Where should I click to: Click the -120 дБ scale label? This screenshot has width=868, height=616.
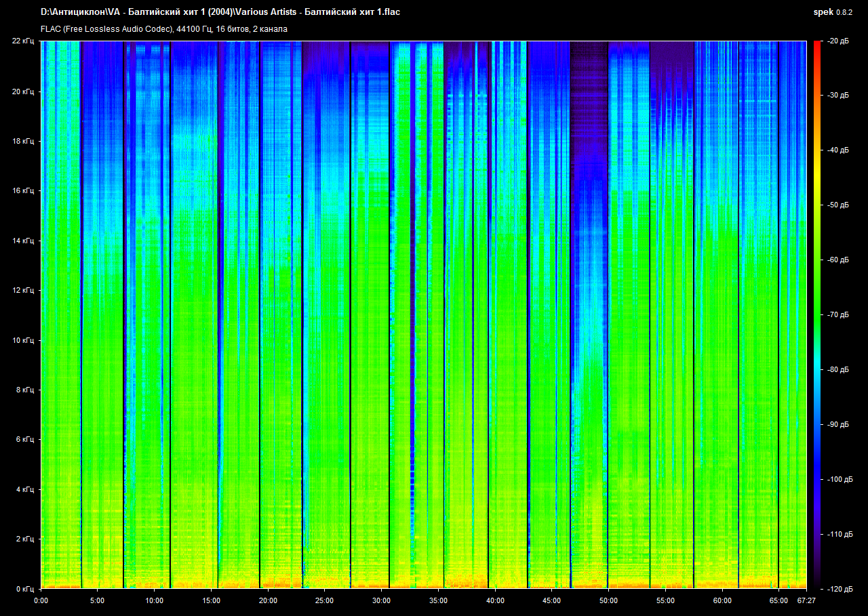tap(839, 589)
